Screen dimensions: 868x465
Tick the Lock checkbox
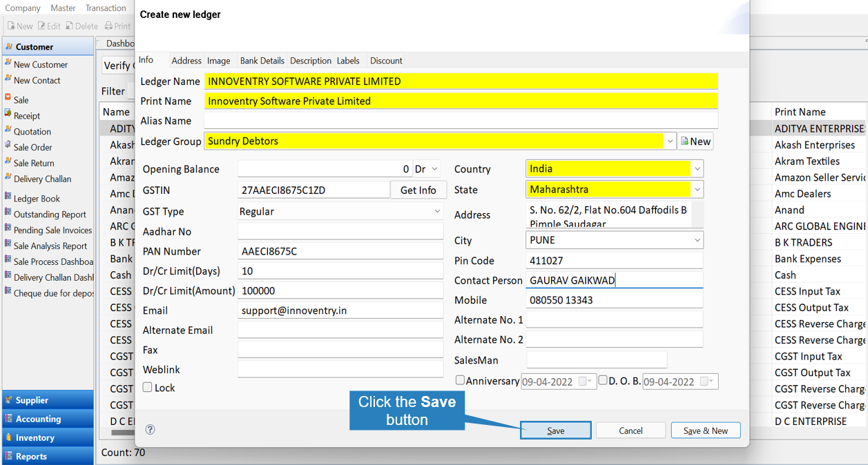[147, 387]
